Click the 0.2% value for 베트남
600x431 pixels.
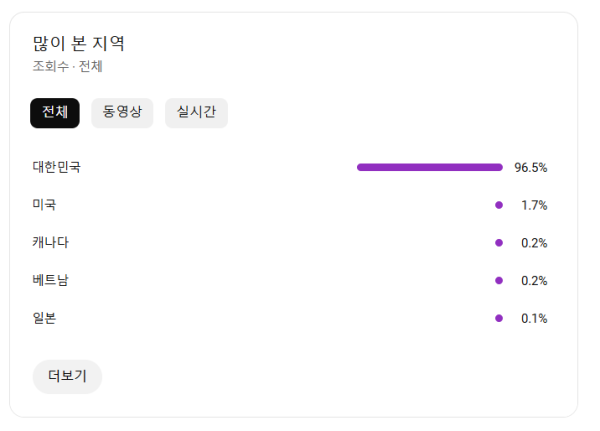(x=534, y=281)
